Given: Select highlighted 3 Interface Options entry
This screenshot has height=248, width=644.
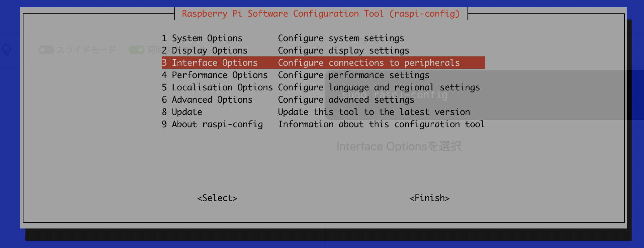Looking at the screenshot, I should click(323, 63).
